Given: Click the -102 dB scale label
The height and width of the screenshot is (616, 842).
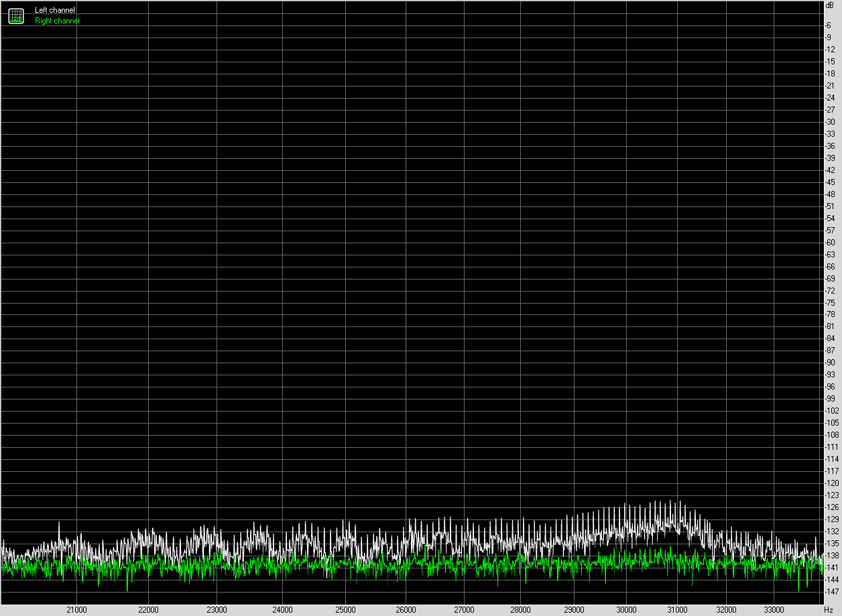Looking at the screenshot, I should pyautogui.click(x=831, y=411).
